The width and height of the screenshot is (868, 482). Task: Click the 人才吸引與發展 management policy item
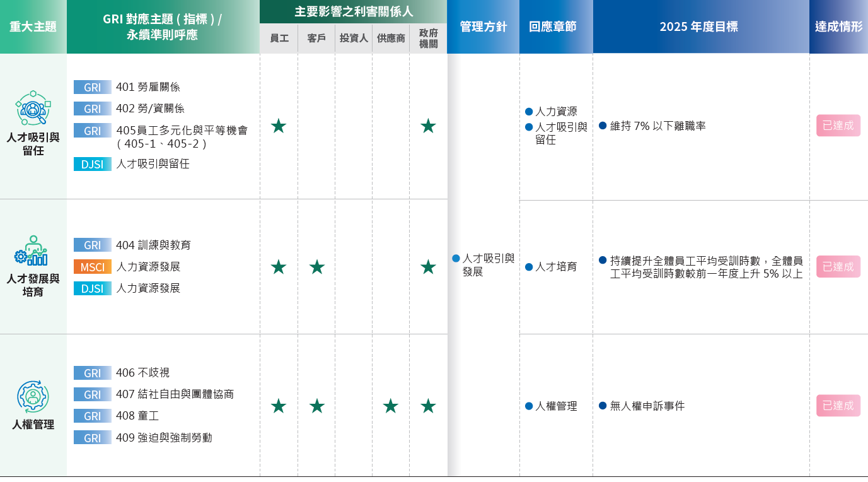pyautogui.click(x=489, y=265)
